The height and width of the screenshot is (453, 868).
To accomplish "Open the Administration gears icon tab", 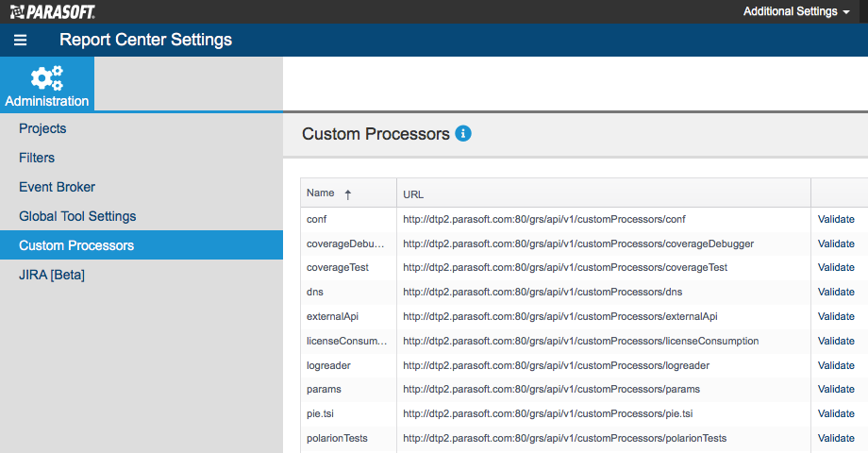I will (47, 84).
